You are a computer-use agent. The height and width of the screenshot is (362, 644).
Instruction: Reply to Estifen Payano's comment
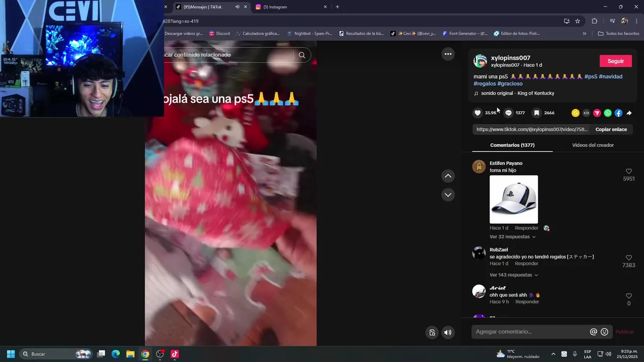pos(526,228)
